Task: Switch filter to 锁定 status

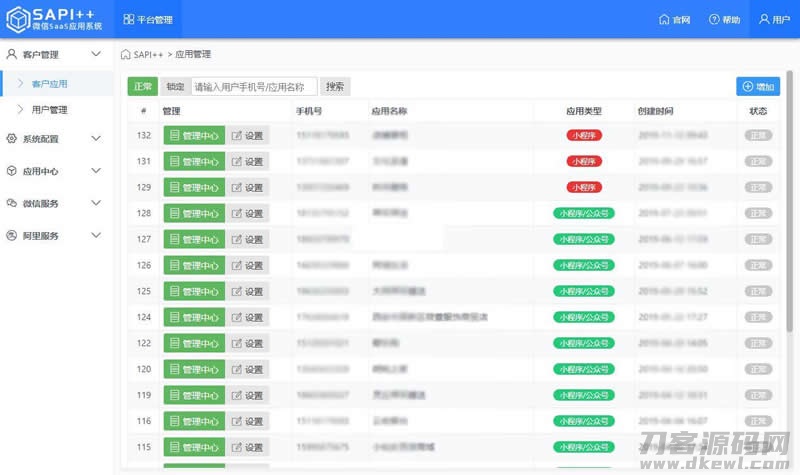Action: 175,87
